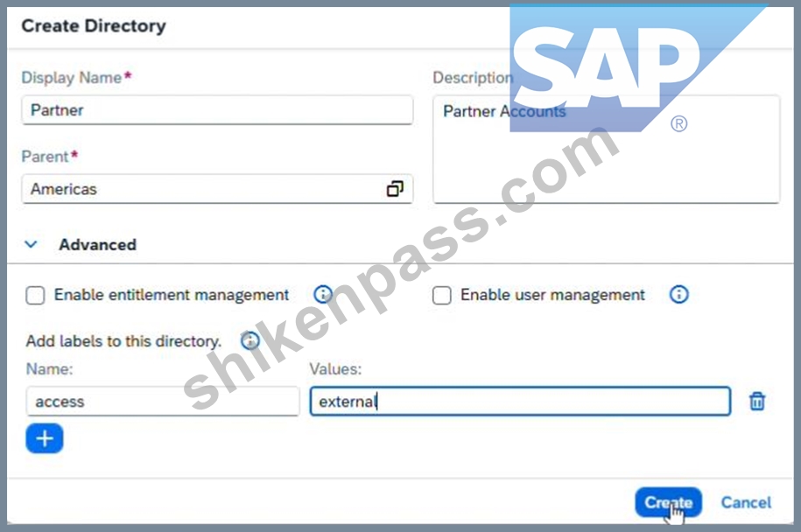Click the Enable entitlement management label
This screenshot has height=532, width=801.
pos(172,295)
